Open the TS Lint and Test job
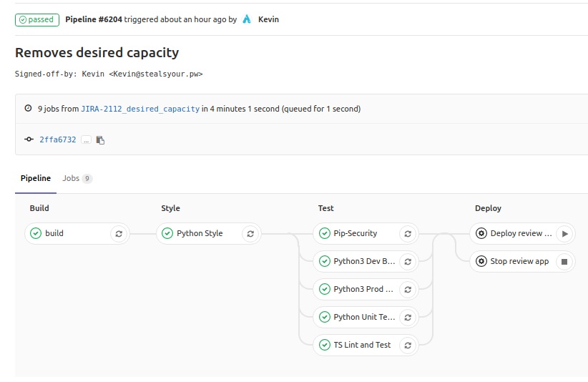Screen dimensions: 588x382 coord(356,346)
